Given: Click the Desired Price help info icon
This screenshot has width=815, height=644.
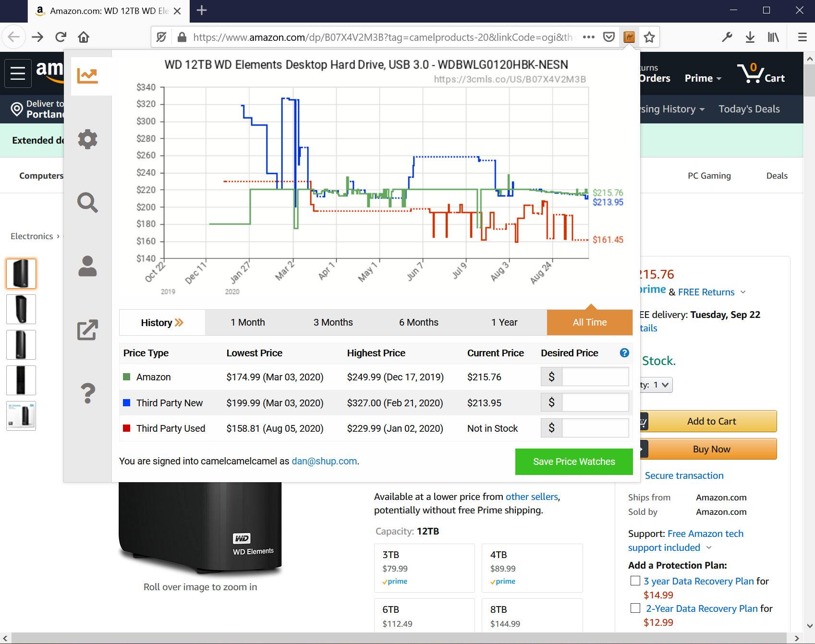Looking at the screenshot, I should (x=624, y=353).
